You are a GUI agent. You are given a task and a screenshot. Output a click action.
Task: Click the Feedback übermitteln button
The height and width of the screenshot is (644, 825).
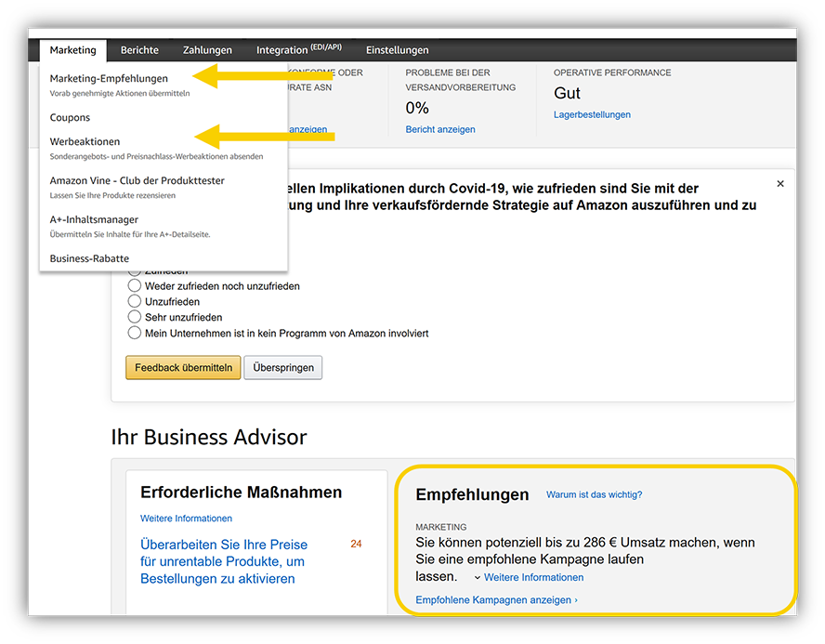(183, 367)
